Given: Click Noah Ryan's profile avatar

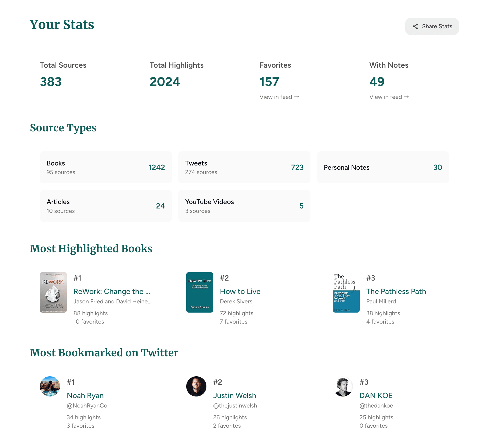Looking at the screenshot, I should click(x=50, y=386).
